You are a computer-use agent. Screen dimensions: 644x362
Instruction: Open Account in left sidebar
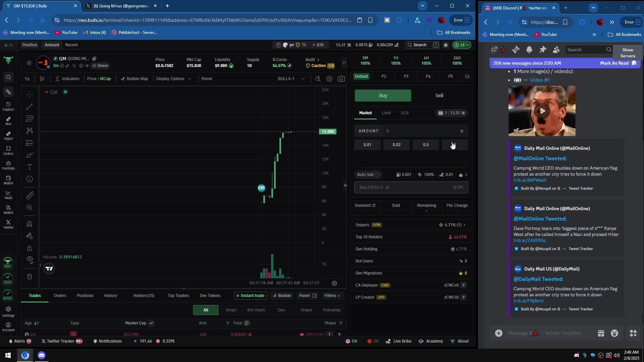8,327
